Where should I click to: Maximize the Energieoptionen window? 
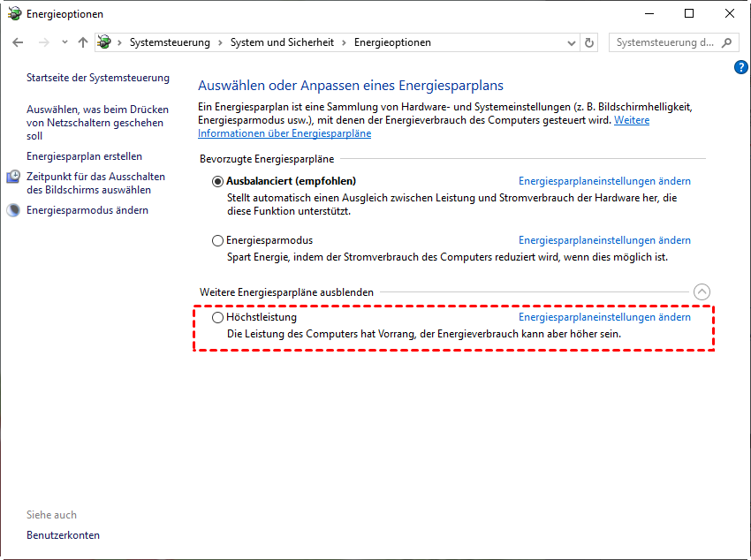(x=689, y=13)
